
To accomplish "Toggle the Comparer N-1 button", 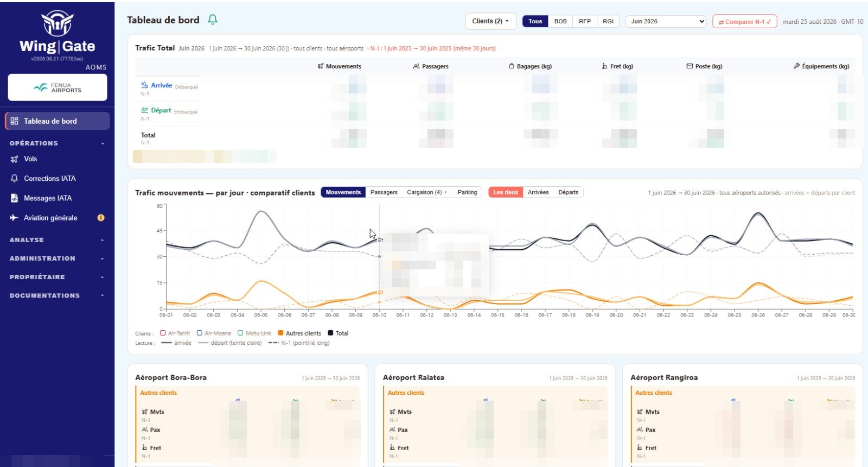I will (744, 22).
